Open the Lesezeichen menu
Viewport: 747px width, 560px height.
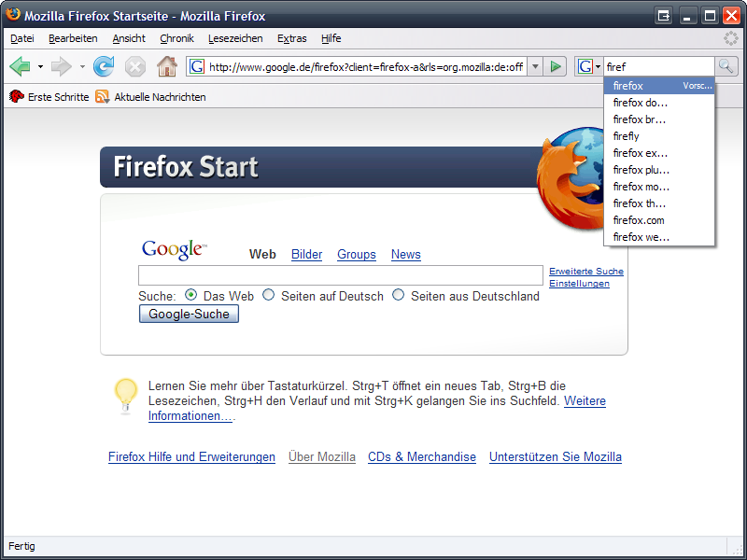coord(235,38)
